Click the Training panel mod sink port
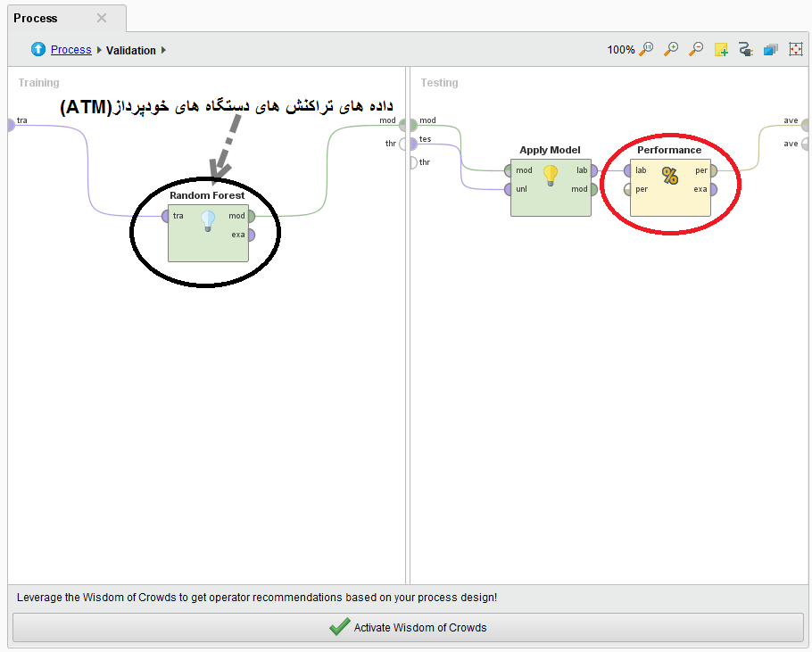 coord(402,125)
